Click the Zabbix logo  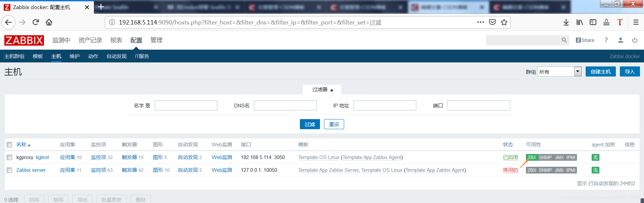pos(24,40)
